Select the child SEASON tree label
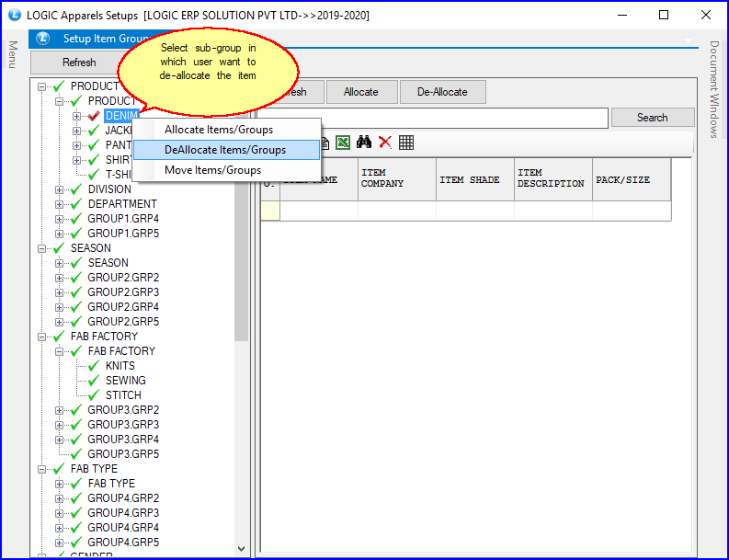Viewport: 729px width, 560px height. (108, 263)
